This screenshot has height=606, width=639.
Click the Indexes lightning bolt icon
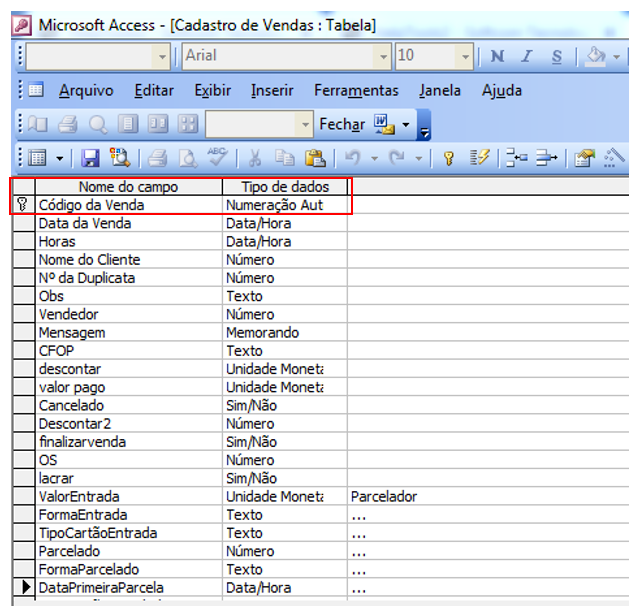click(479, 158)
